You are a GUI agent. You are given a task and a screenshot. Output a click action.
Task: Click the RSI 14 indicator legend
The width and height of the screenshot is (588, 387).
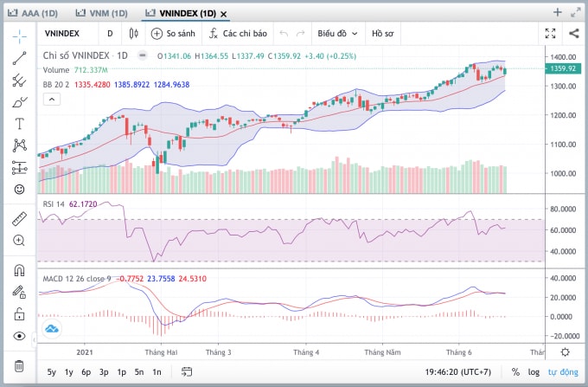click(x=54, y=204)
